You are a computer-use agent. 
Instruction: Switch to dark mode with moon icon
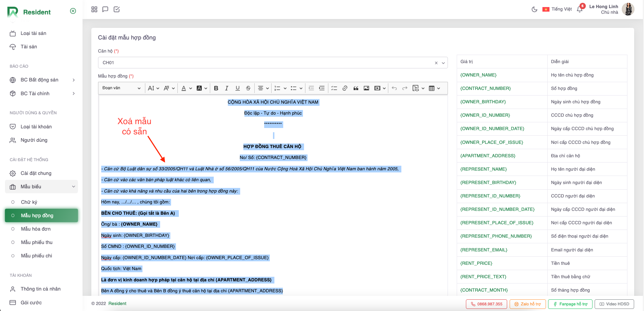(x=534, y=10)
